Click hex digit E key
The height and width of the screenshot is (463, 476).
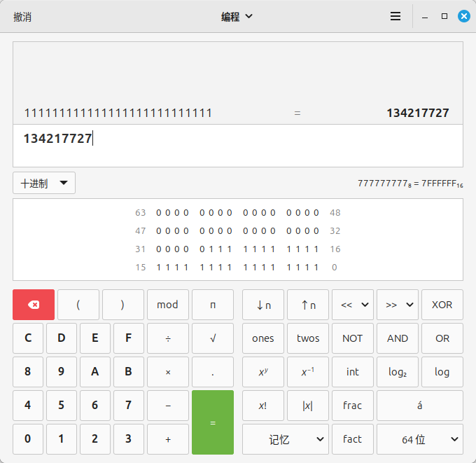click(95, 338)
